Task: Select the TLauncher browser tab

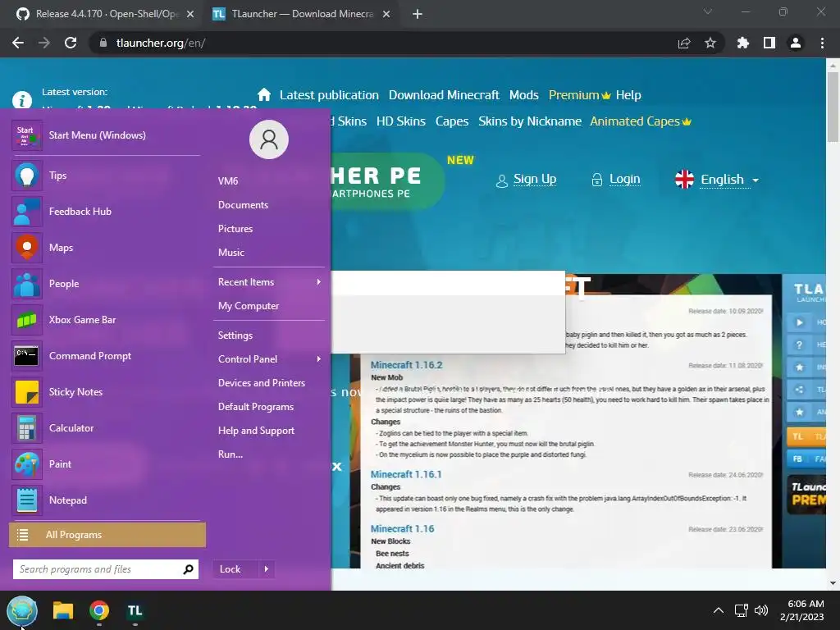Action: [x=301, y=14]
